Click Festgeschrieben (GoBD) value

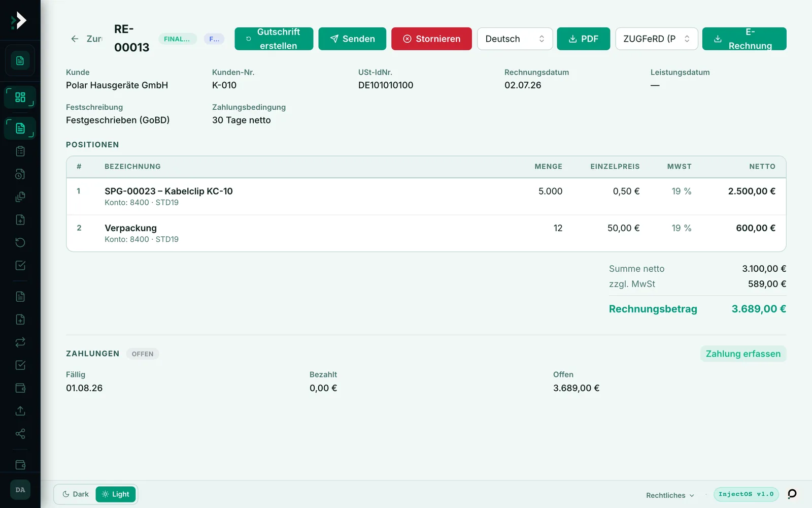(x=118, y=120)
